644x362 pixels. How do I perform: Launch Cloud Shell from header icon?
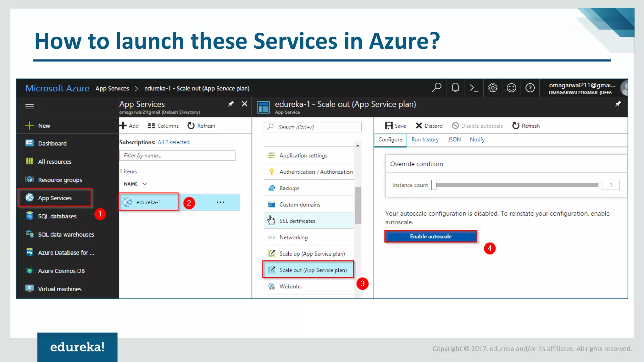pos(474,88)
